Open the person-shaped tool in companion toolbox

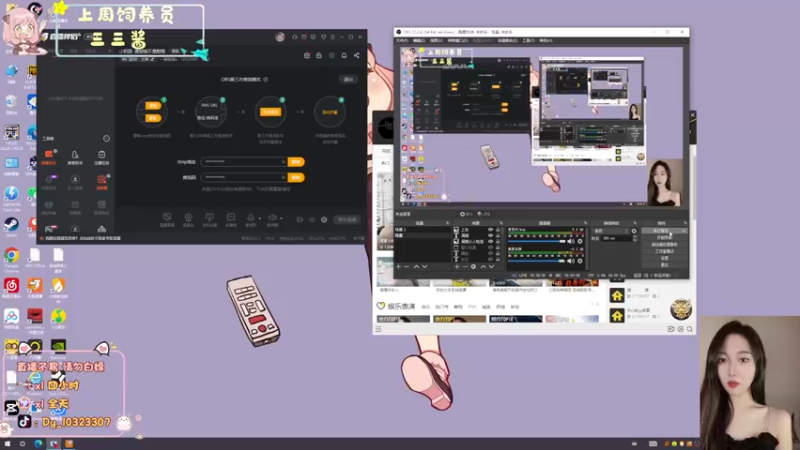(x=75, y=157)
